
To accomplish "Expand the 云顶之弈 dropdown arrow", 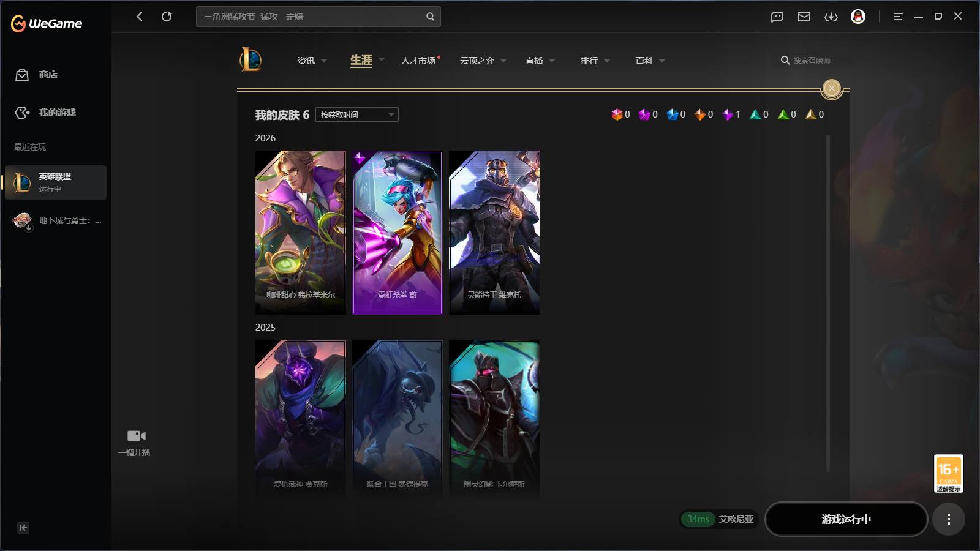I will click(503, 61).
